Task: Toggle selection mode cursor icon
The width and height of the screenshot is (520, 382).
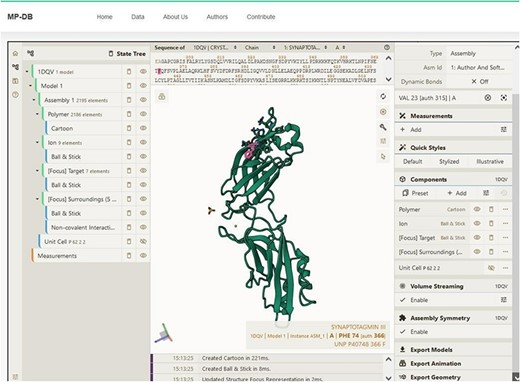Action: [x=383, y=156]
